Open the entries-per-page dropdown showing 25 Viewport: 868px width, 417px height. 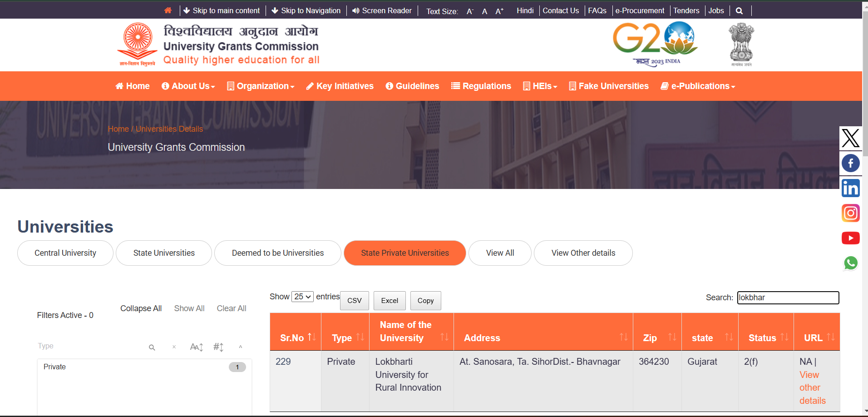pos(302,297)
